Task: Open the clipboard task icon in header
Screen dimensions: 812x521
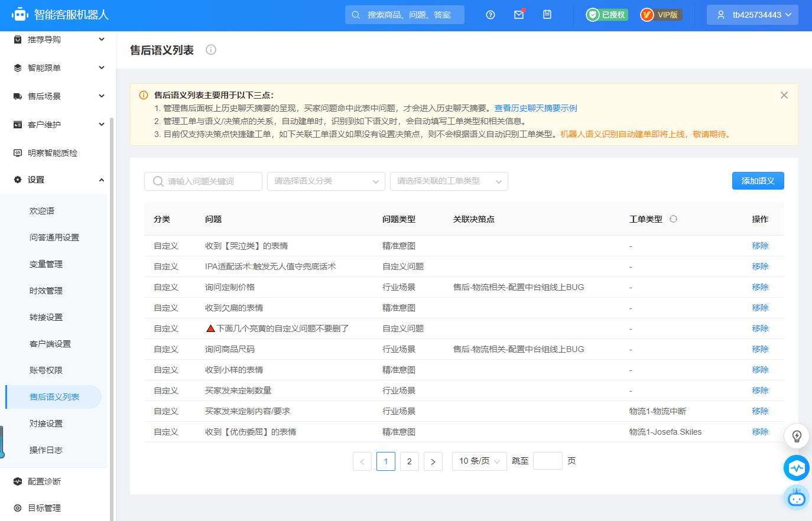Action: point(547,15)
